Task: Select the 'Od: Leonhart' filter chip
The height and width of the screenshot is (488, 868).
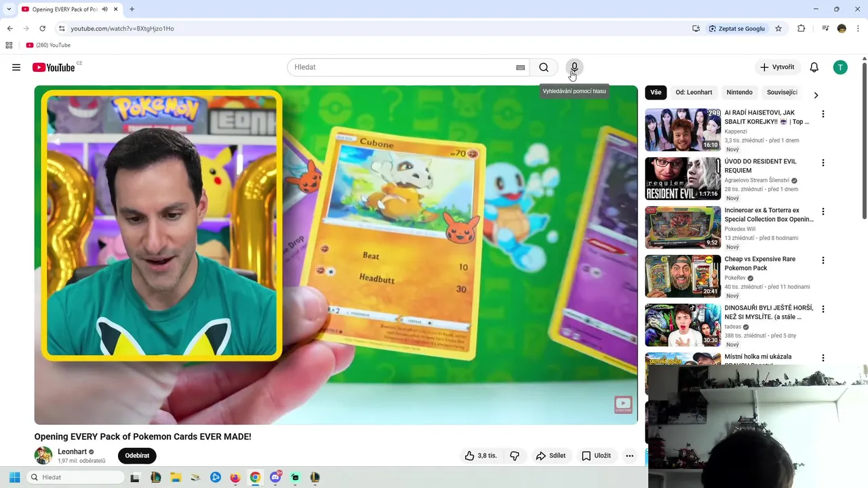Action: click(x=694, y=92)
